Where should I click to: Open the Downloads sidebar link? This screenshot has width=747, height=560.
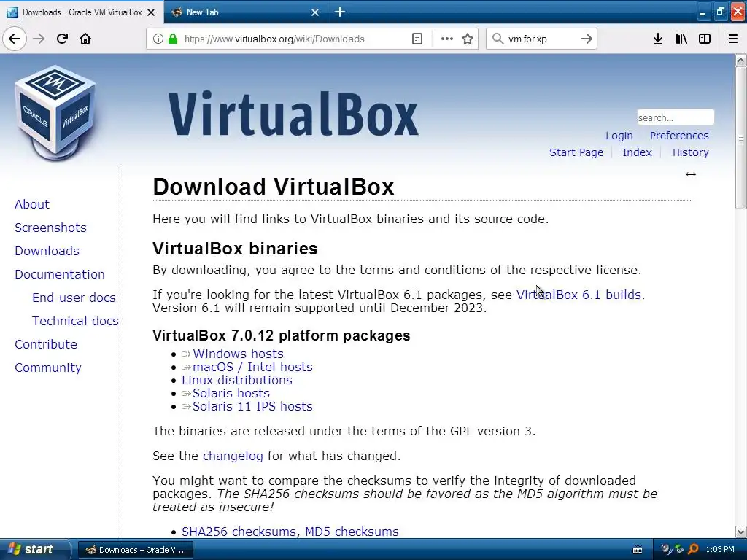coord(47,251)
